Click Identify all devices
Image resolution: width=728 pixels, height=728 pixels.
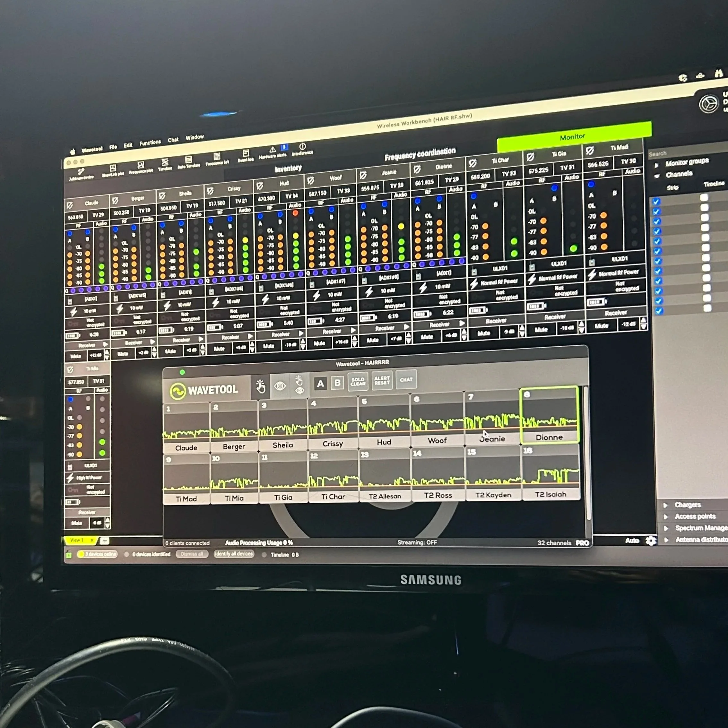[x=234, y=553]
